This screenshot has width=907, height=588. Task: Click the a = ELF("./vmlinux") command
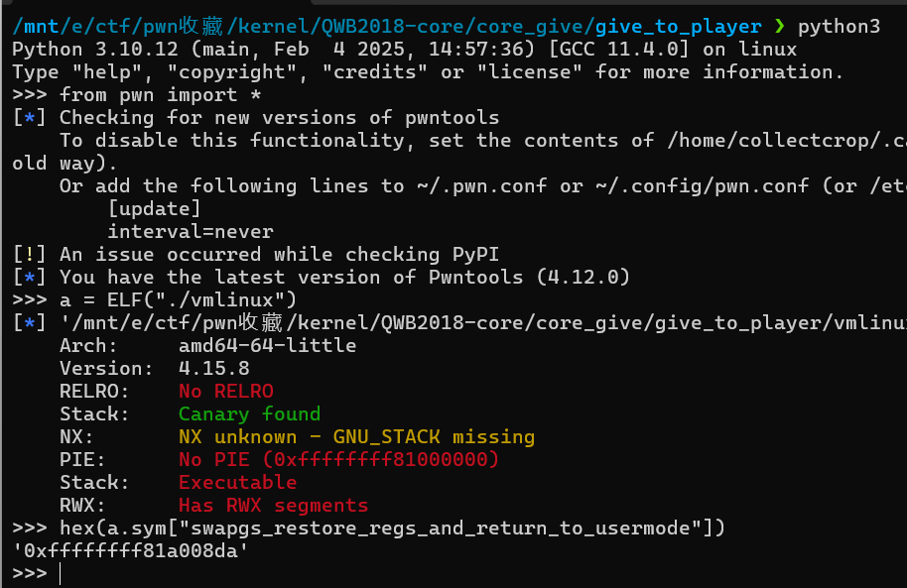tap(191, 300)
